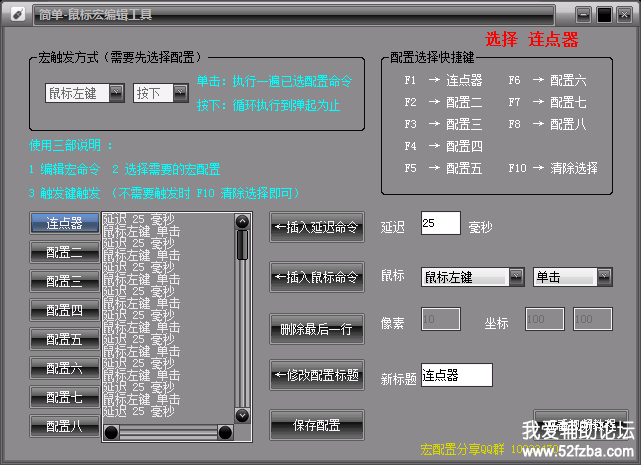Click the F1 → 连点器 shortcut text
Image resolution: width=641 pixels, height=465 pixels.
pyautogui.click(x=443, y=80)
